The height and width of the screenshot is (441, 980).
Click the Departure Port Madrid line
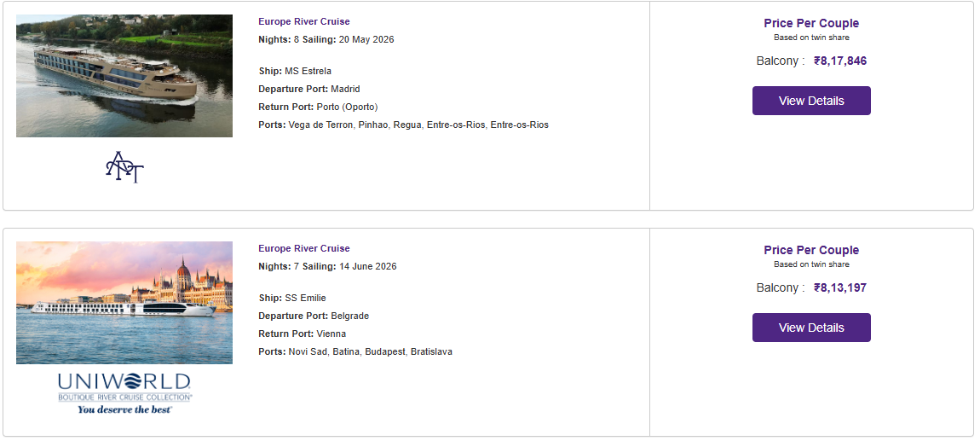pyautogui.click(x=309, y=89)
